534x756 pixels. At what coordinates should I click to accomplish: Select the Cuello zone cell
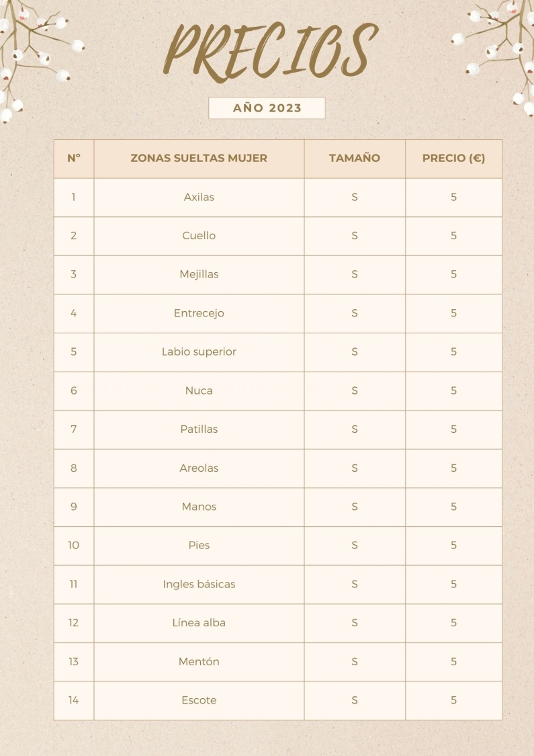tap(199, 236)
